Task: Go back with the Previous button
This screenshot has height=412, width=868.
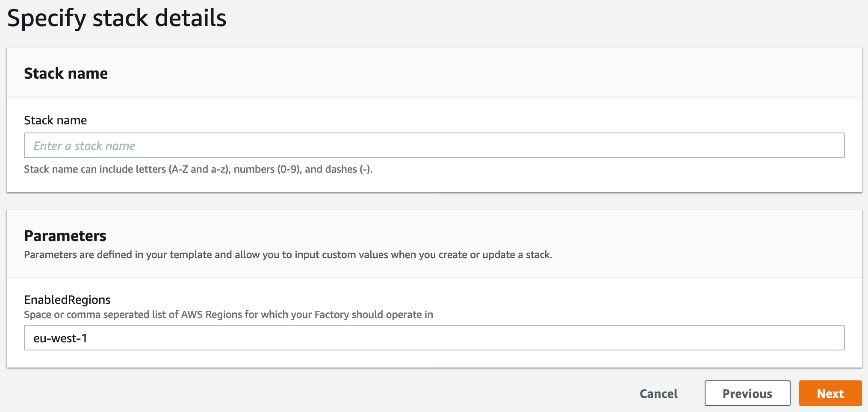Action: [x=747, y=393]
